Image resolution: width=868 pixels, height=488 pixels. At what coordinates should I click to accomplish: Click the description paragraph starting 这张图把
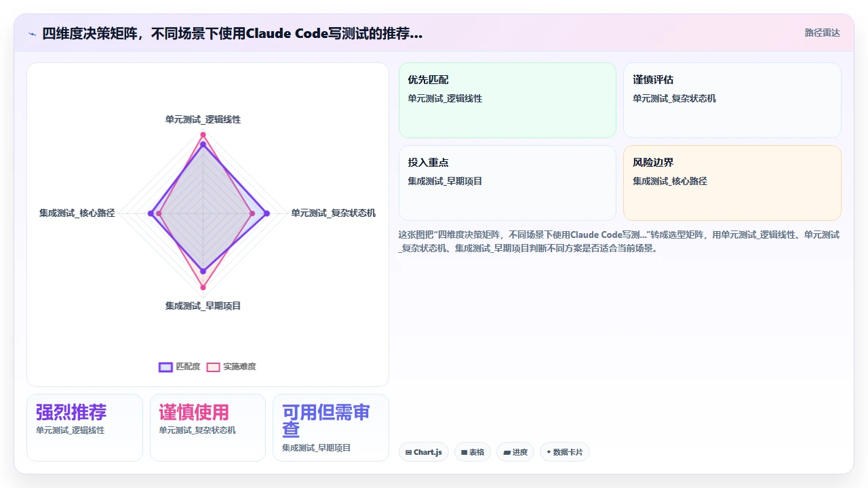[x=619, y=241]
